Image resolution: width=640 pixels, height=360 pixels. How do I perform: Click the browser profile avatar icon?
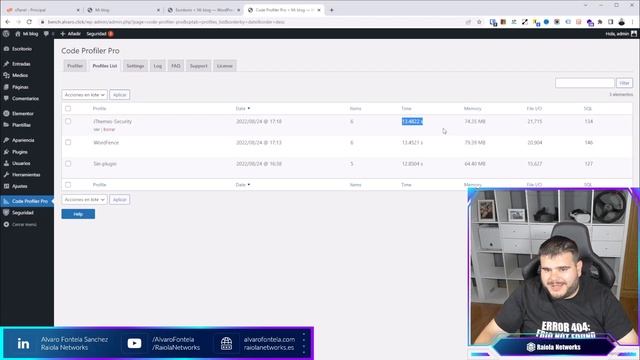coord(622,22)
